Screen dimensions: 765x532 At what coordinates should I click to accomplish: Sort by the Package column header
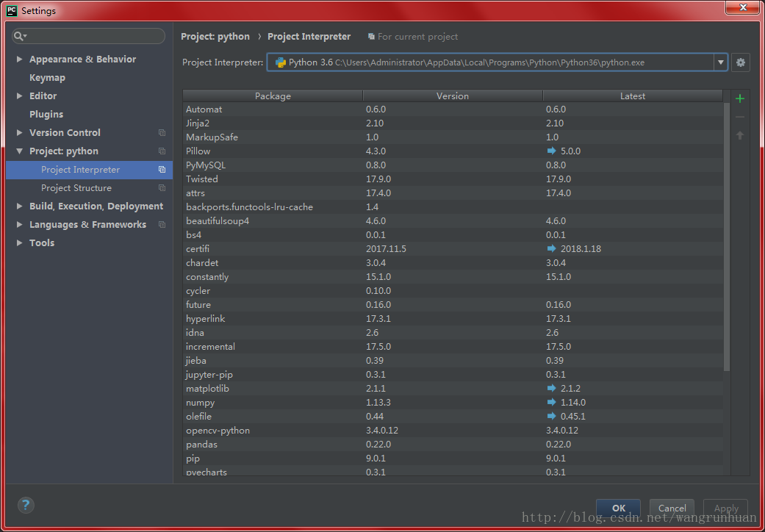point(273,96)
